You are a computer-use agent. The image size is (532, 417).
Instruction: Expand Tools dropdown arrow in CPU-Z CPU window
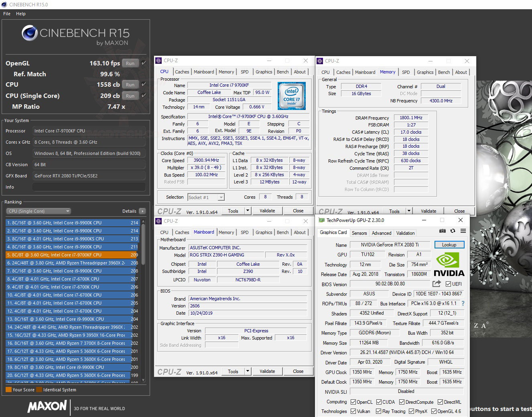[248, 211]
